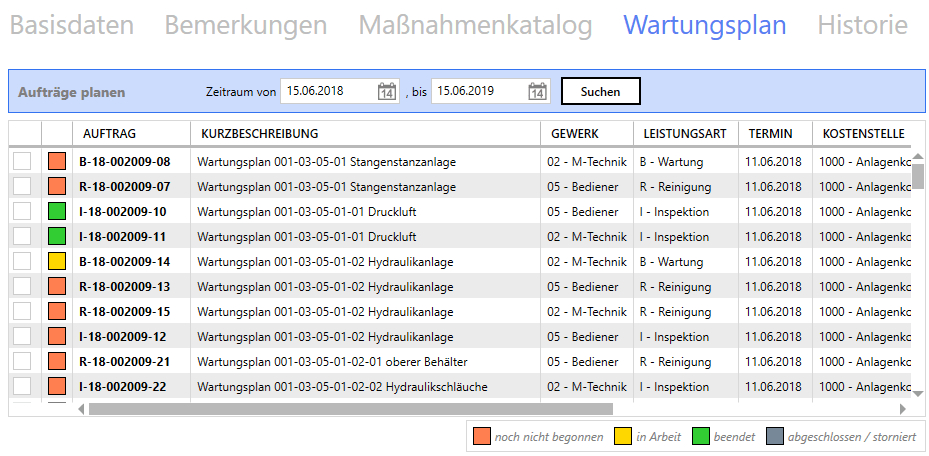Click status icon of order R-18-002009-21
The image size is (929, 456).
click(x=57, y=361)
